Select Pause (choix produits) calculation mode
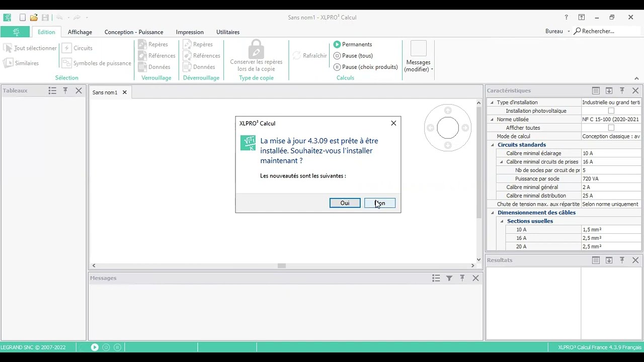This screenshot has height=362, width=644. tap(366, 67)
